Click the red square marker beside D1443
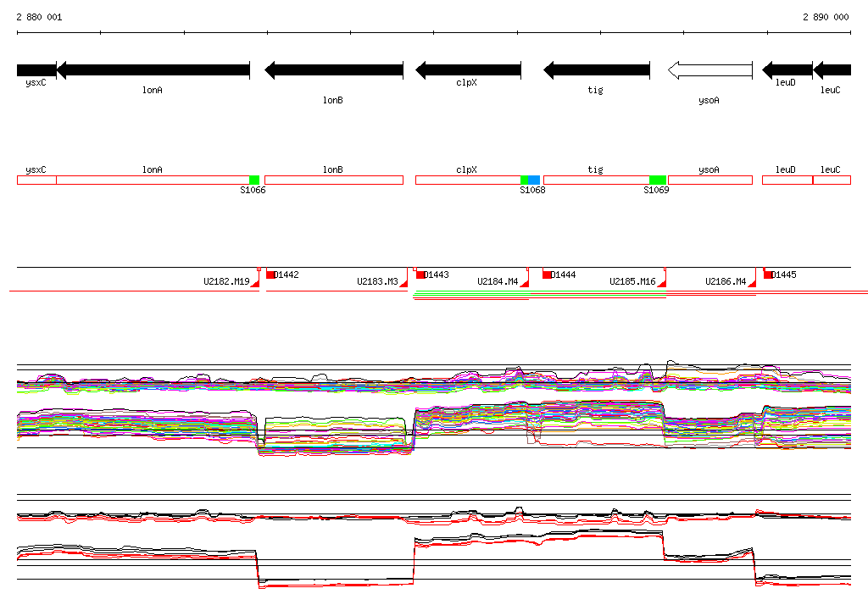 coord(420,275)
